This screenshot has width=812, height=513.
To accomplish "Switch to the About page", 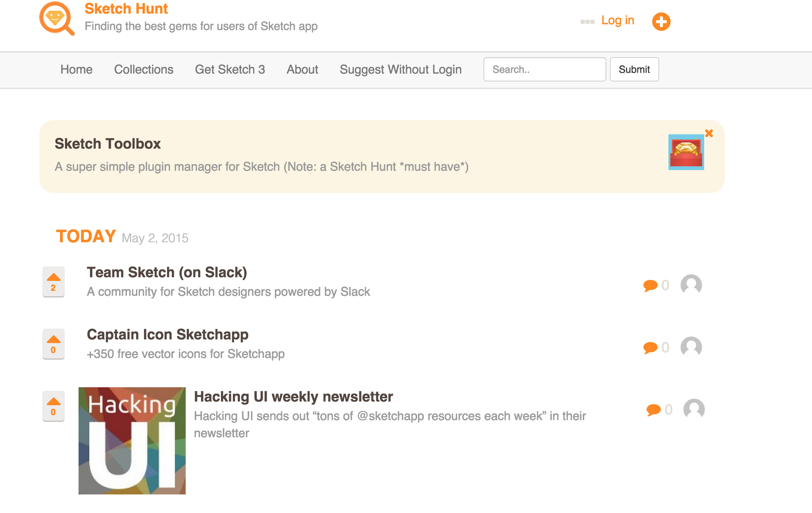I will (x=302, y=69).
